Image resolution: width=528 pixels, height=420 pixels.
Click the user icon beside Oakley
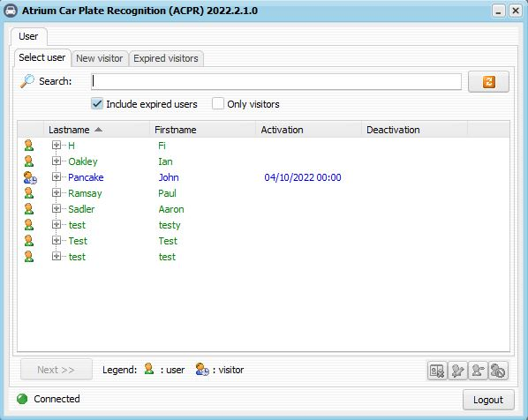coord(29,161)
